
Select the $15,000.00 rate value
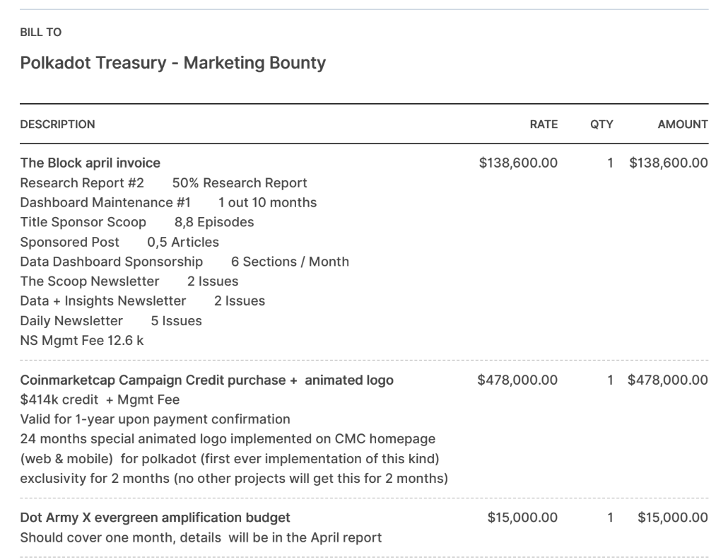522,518
